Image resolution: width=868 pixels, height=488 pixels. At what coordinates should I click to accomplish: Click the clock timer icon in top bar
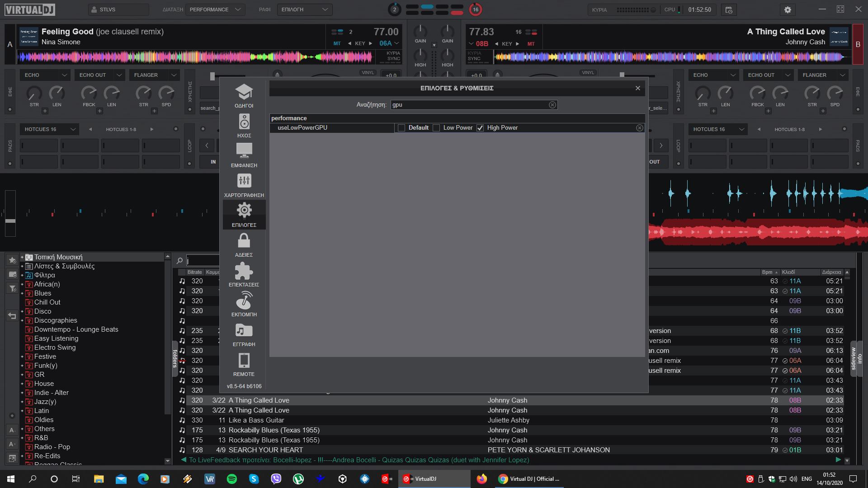tap(728, 9)
